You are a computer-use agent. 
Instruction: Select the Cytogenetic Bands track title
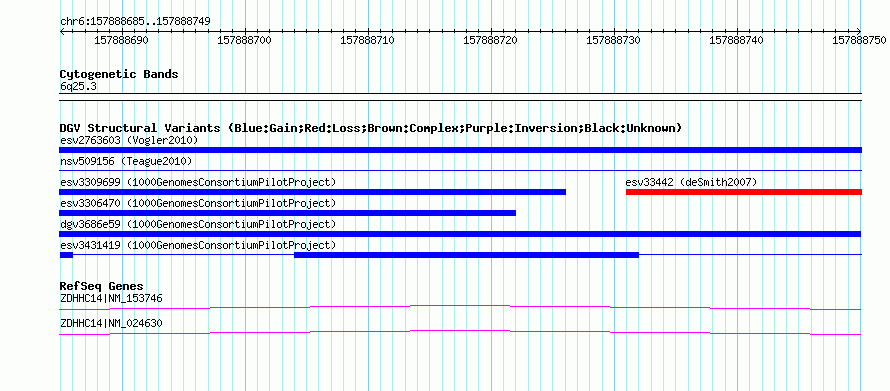119,74
